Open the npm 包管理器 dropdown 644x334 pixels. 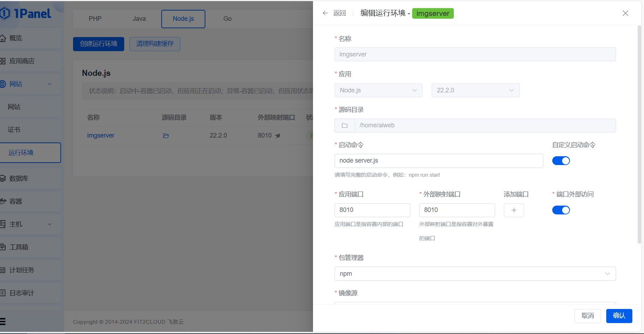tap(475, 274)
